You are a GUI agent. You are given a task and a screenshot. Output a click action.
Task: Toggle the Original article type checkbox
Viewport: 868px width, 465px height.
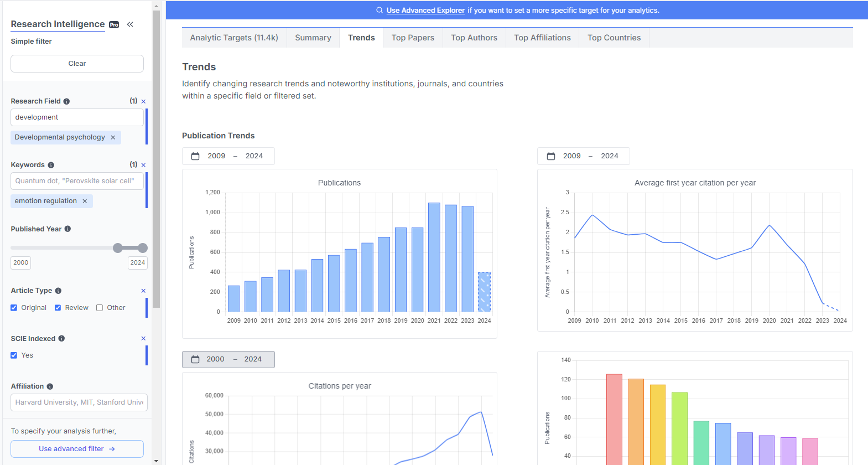(14, 308)
